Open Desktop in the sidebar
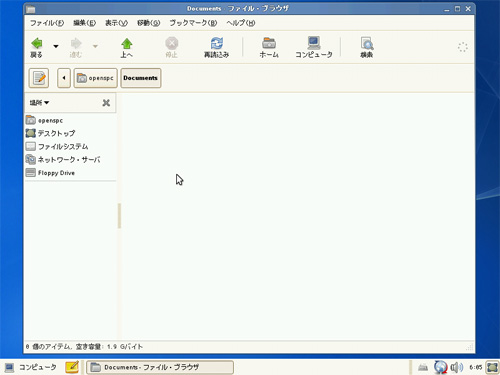 point(70,133)
